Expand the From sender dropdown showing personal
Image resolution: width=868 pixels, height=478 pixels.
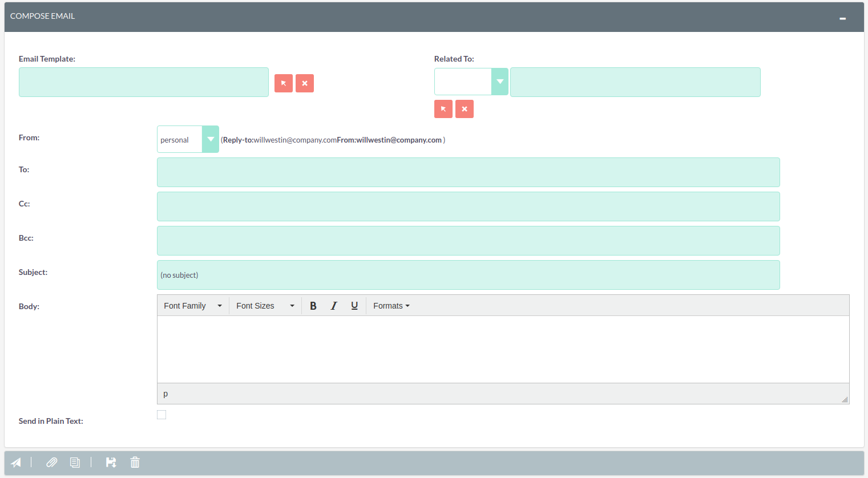tap(211, 139)
